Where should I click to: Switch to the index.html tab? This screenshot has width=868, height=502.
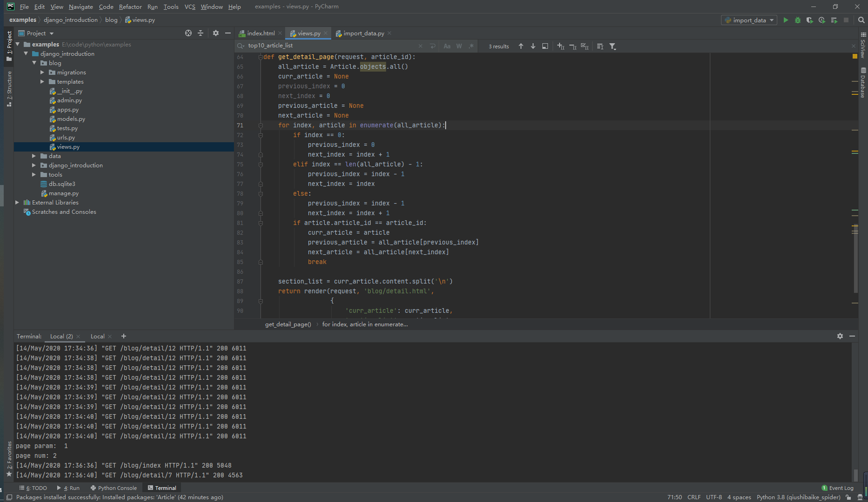click(x=260, y=33)
